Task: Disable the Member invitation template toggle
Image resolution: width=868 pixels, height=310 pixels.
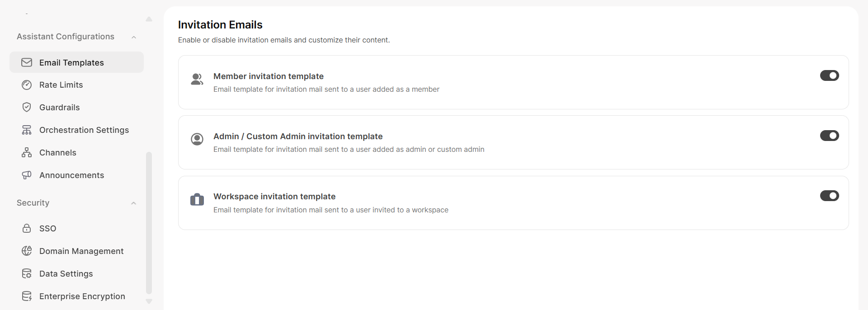Action: click(829, 75)
